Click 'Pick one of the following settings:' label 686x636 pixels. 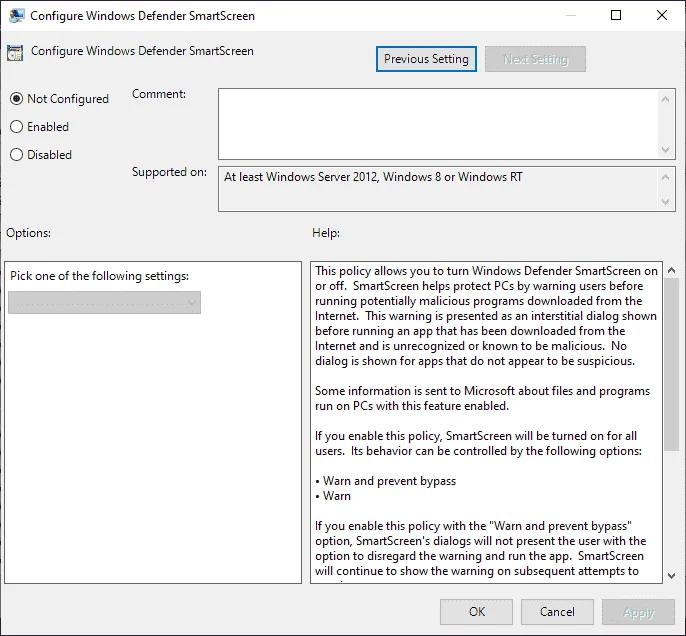click(x=100, y=276)
